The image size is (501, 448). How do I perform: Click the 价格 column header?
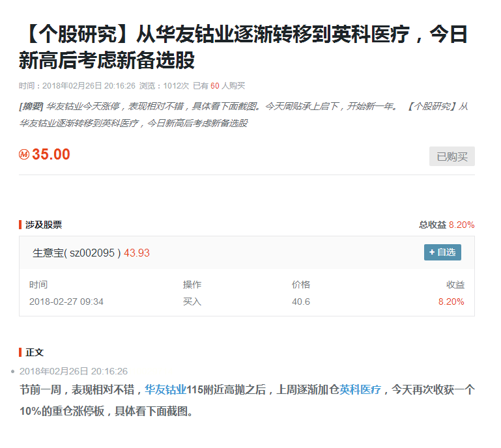click(301, 285)
